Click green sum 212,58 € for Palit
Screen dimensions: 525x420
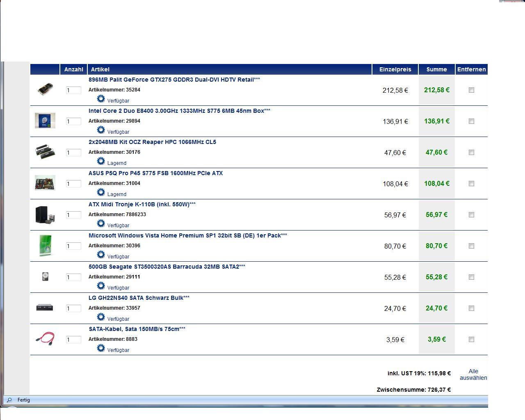point(436,90)
